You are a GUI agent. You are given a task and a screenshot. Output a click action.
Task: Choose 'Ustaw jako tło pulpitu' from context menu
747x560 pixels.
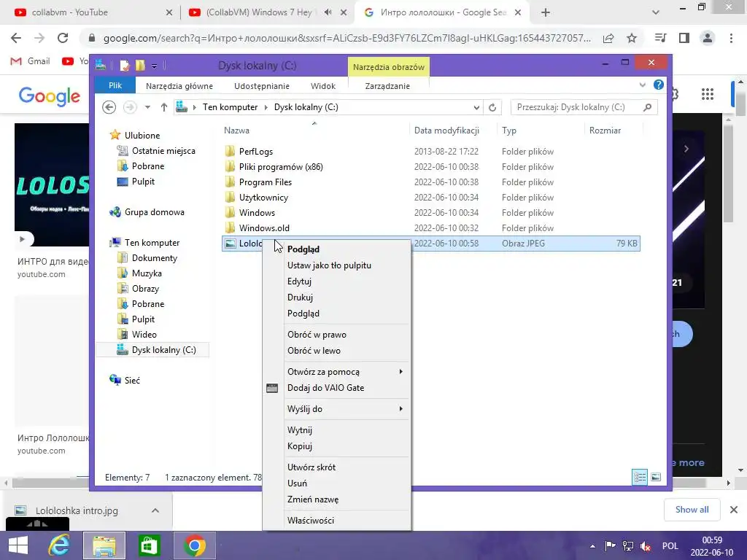click(329, 265)
